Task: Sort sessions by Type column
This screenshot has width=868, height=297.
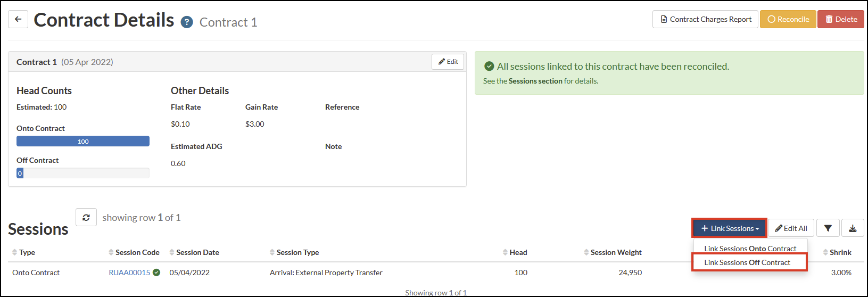Action: pos(23,252)
